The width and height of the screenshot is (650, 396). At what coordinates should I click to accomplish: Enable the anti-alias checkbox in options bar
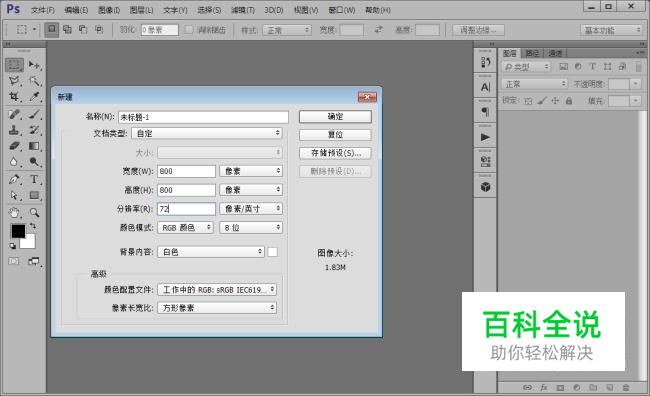coord(189,30)
